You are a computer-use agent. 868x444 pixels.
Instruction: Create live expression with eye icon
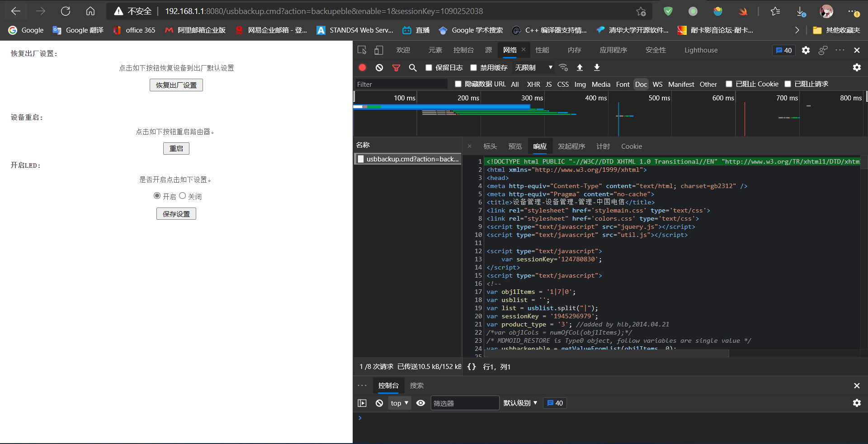point(420,403)
